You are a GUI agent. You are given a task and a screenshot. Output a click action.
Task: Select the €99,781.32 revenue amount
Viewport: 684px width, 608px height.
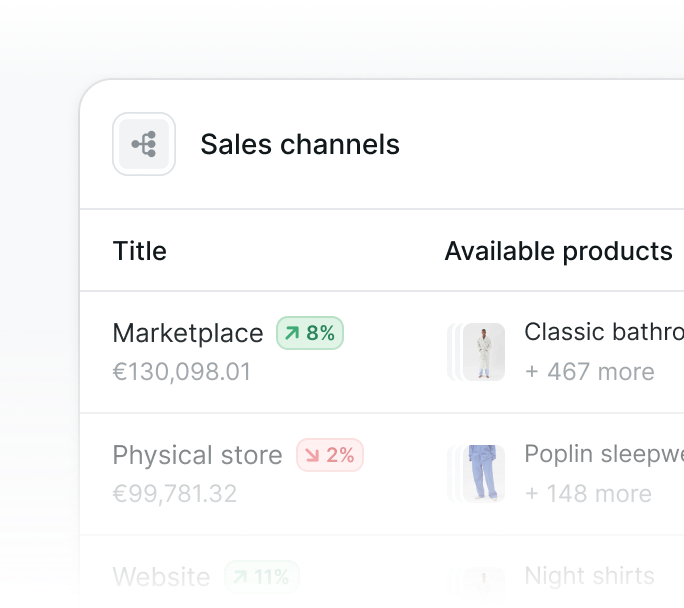click(175, 494)
